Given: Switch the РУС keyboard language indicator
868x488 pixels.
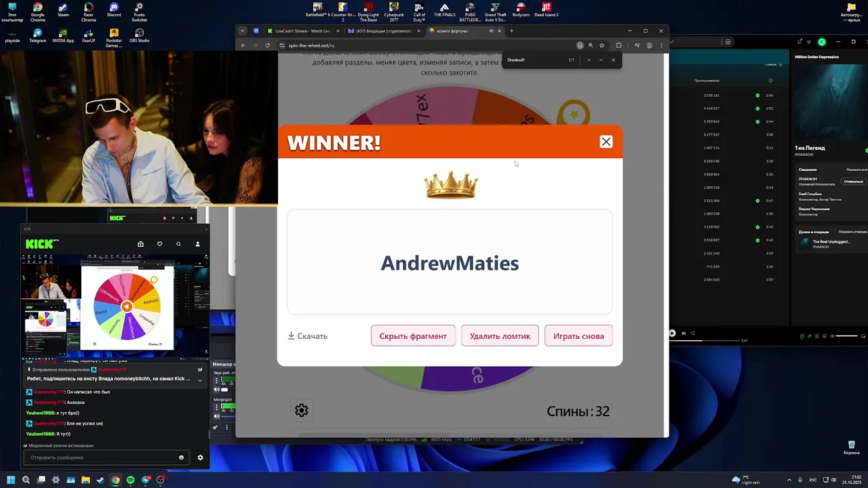Looking at the screenshot, I should pos(813,480).
